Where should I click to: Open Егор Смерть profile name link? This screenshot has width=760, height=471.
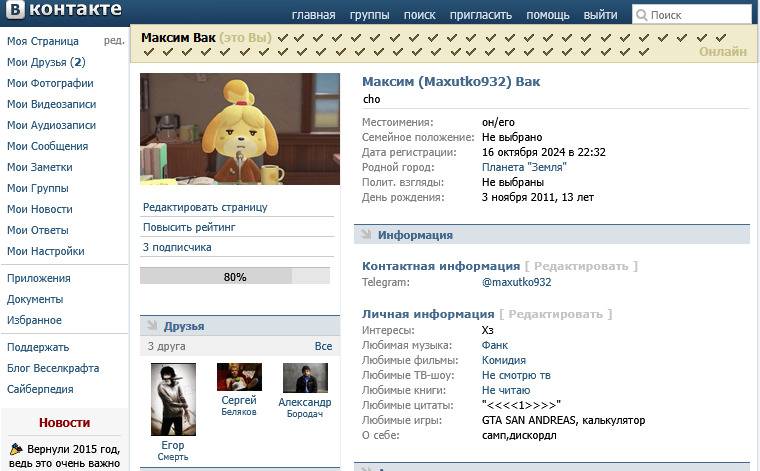[173, 450]
